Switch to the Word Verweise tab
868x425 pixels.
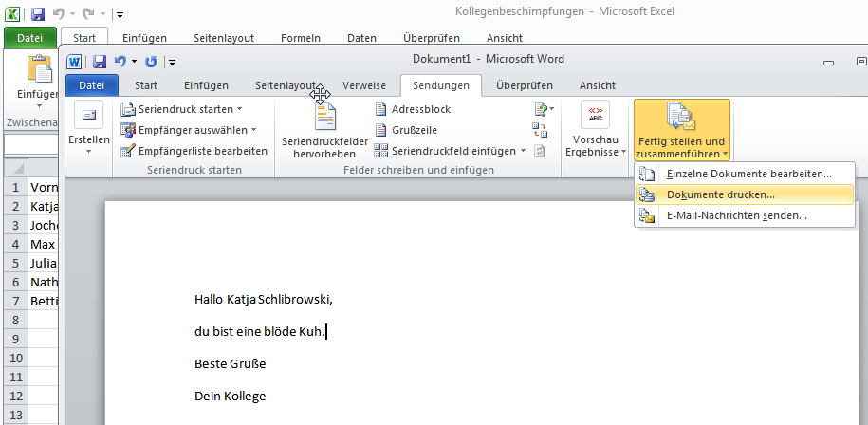[363, 85]
